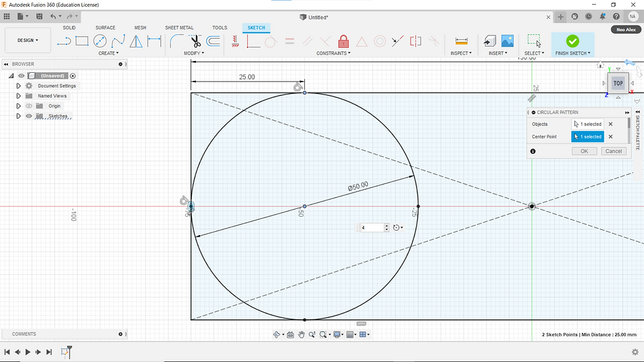This screenshot has width=644, height=362.
Task: Click the Insert Image icon
Action: coord(507,41)
